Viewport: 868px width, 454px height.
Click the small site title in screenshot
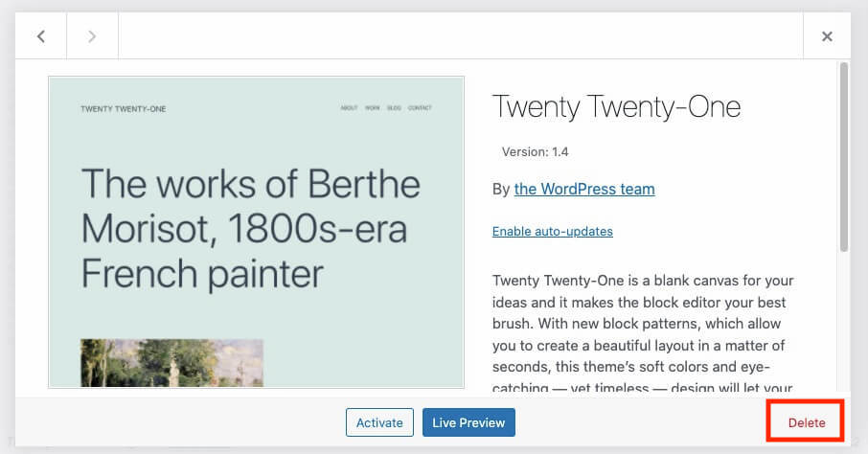pos(123,108)
